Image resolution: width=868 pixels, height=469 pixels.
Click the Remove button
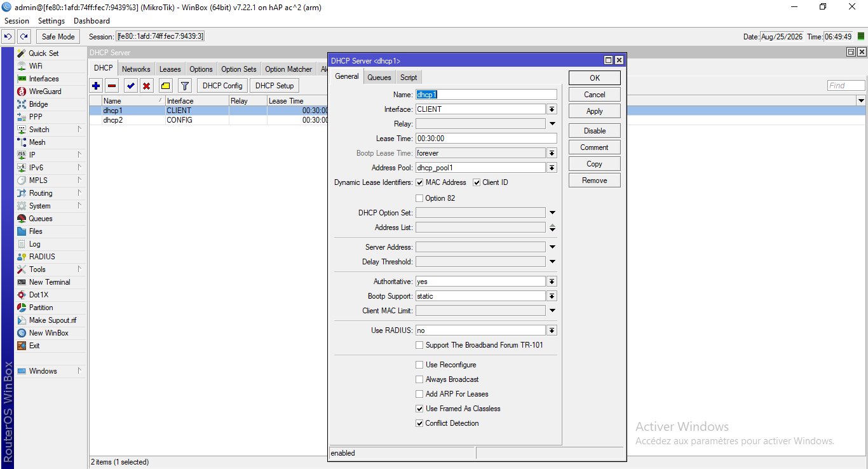click(x=595, y=180)
